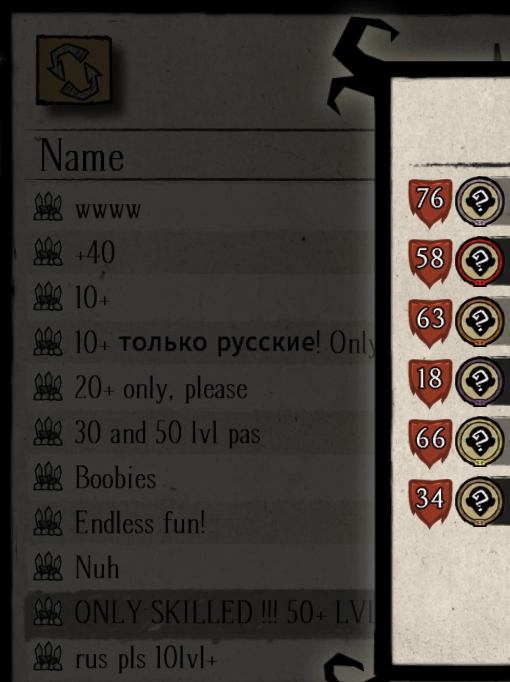The image size is (510, 682).
Task: Select the '20+ only, please' server
Action: click(x=201, y=388)
